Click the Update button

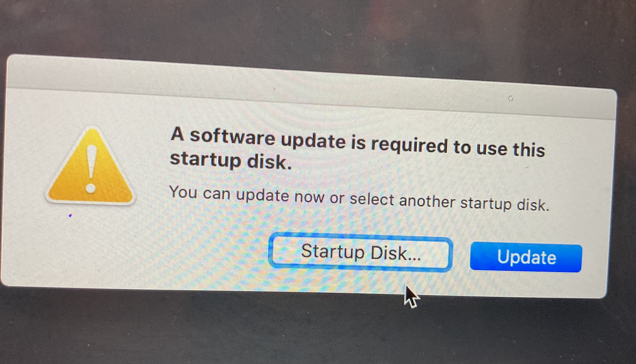pos(526,258)
